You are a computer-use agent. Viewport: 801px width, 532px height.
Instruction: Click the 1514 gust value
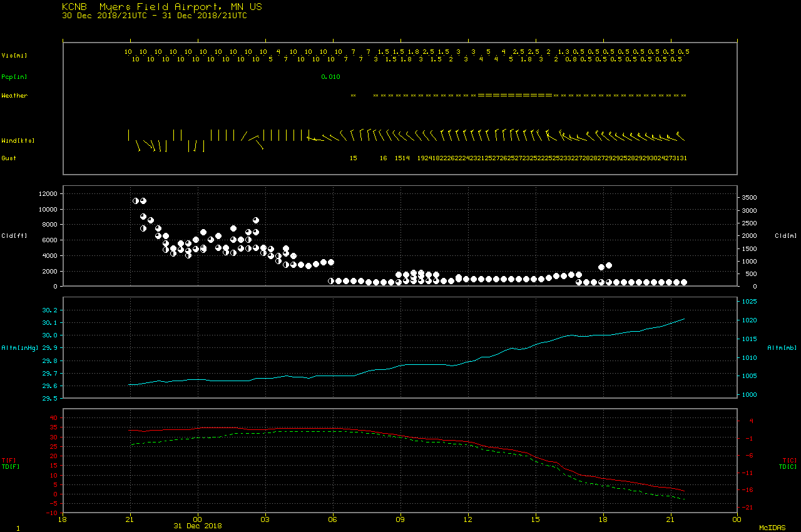[x=402, y=158]
